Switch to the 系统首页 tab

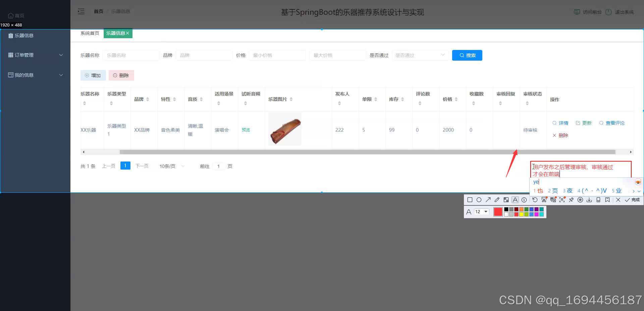click(x=90, y=33)
